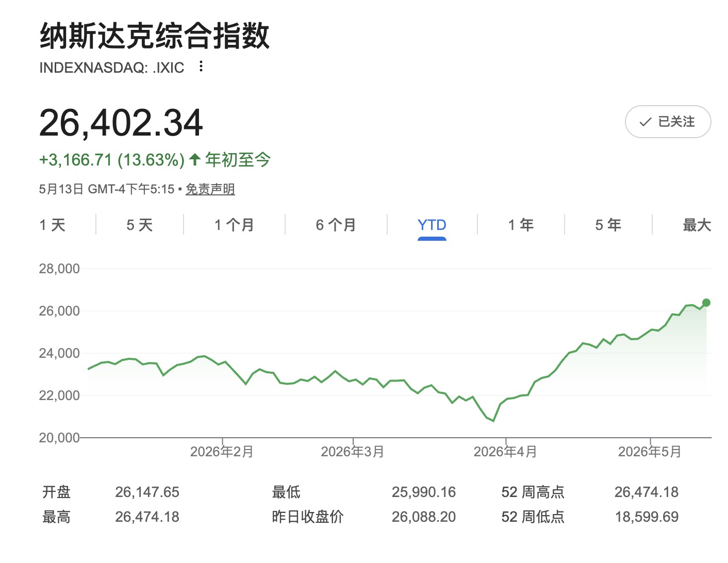Click the 20,000 y-axis label
This screenshot has width=728, height=563.
[x=59, y=438]
